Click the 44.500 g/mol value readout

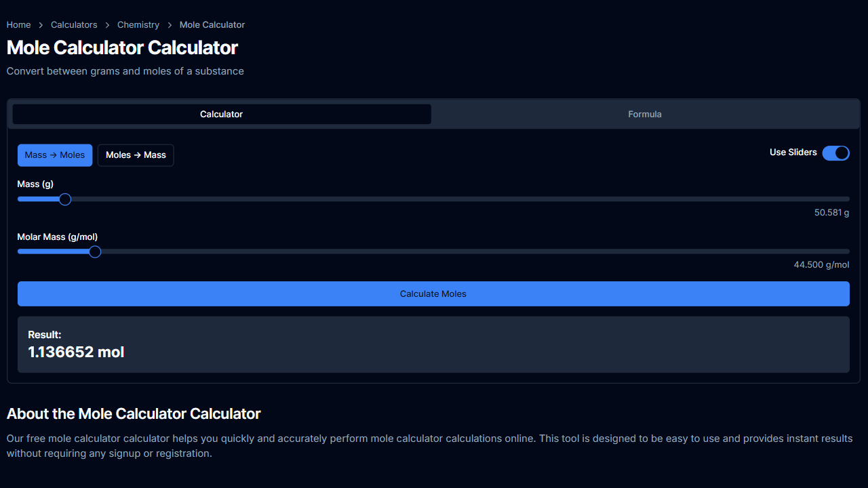pyautogui.click(x=821, y=264)
